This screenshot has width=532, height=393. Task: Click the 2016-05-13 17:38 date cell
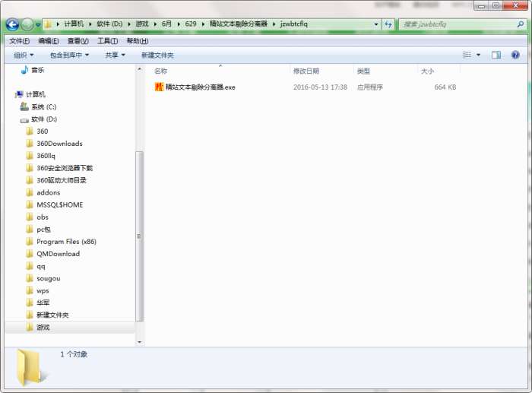tap(320, 87)
